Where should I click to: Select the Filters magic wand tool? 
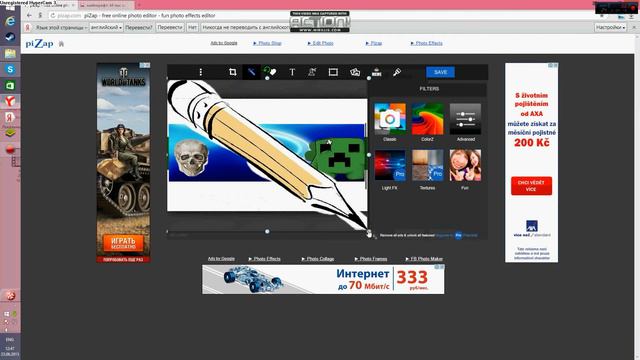251,72
